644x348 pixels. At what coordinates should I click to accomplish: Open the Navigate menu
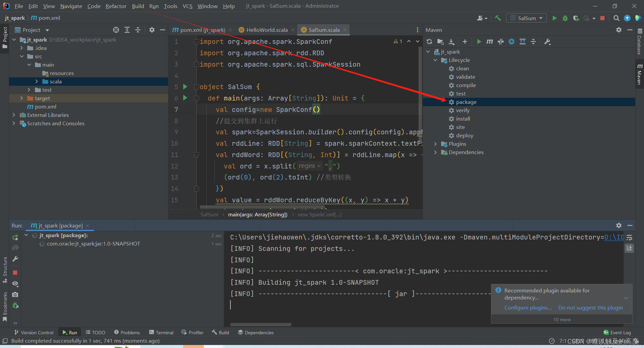[71, 6]
